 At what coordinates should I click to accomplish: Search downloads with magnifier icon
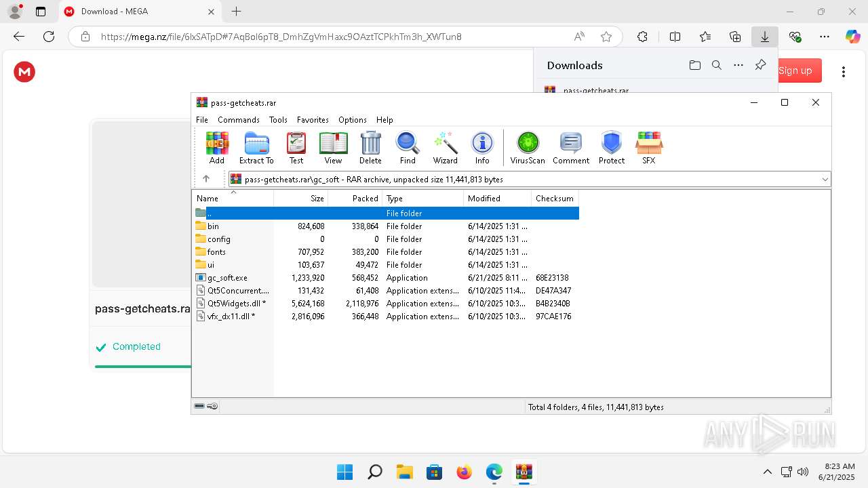[717, 65]
